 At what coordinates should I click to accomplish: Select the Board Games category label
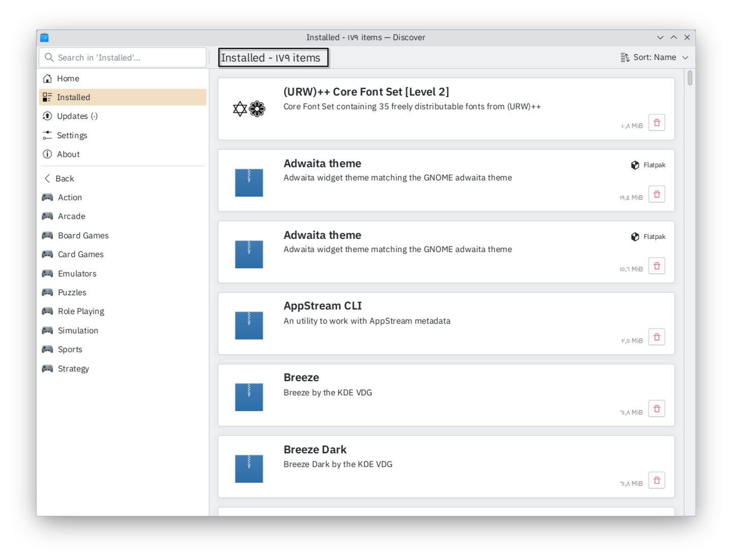(x=83, y=235)
